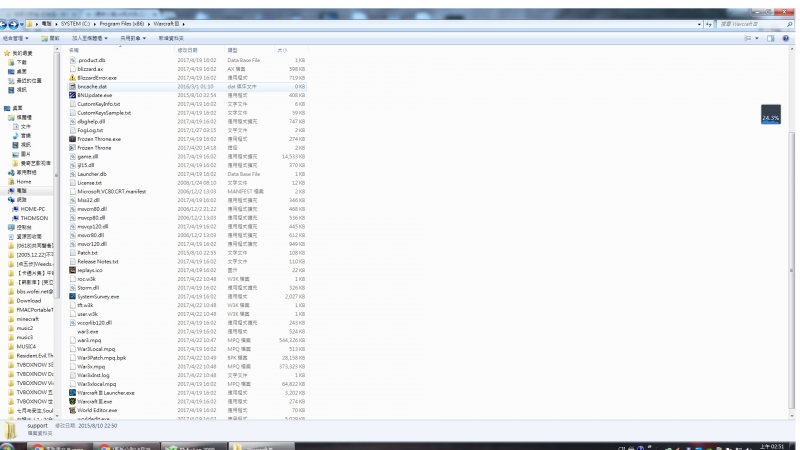This screenshot has width=800, height=450.
Task: Select the Storm.dll file icon
Action: (72, 288)
